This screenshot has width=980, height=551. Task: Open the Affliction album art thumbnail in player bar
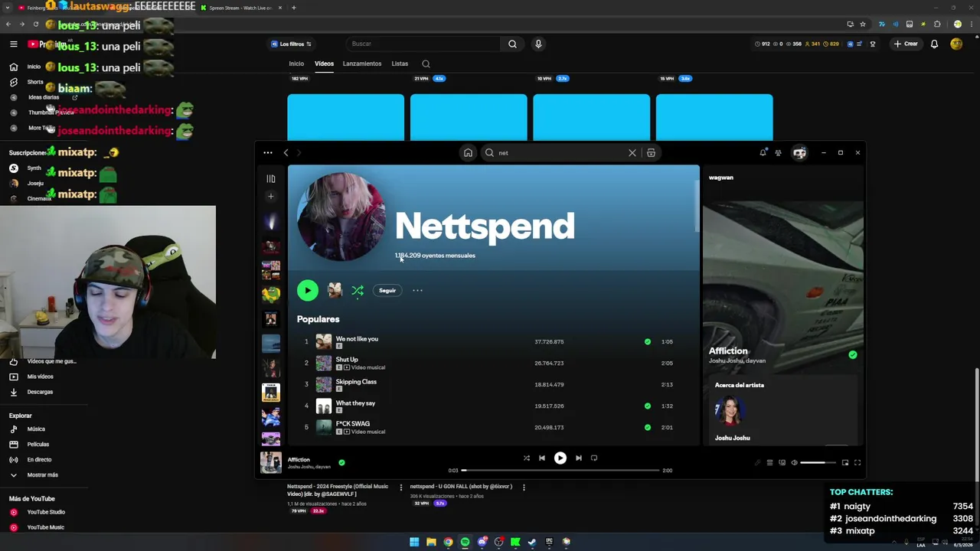coord(270,462)
